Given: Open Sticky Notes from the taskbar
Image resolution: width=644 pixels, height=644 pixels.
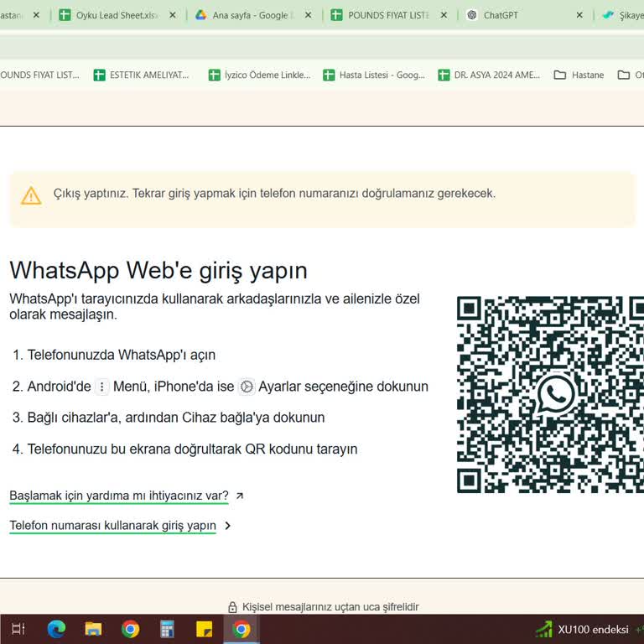Looking at the screenshot, I should coord(204,629).
